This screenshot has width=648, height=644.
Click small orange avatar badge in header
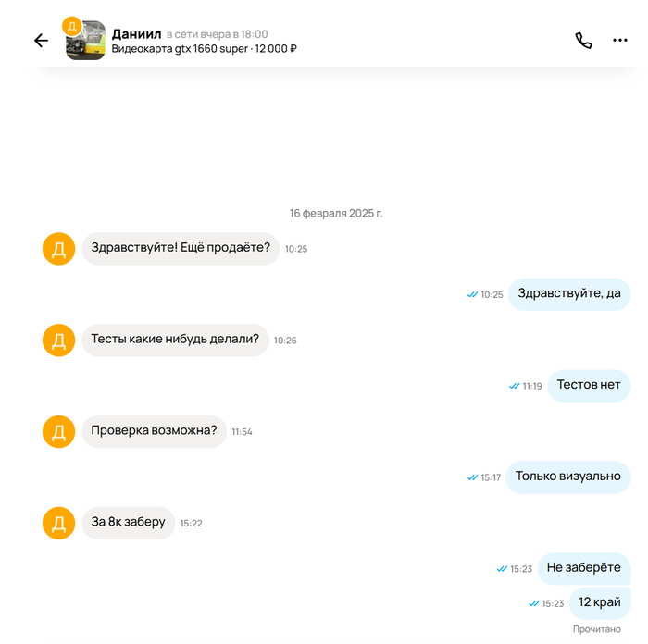tap(71, 26)
